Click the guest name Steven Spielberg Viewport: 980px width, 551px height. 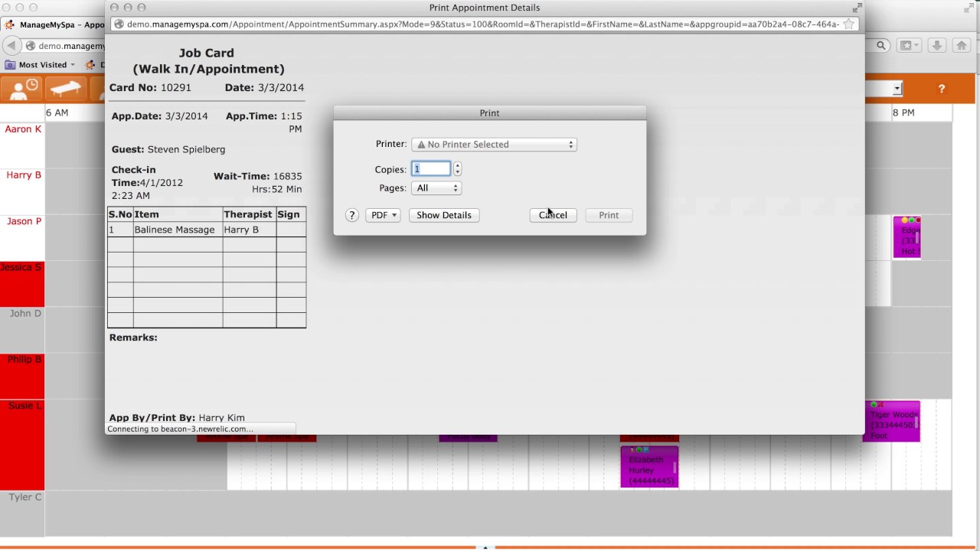(x=186, y=149)
